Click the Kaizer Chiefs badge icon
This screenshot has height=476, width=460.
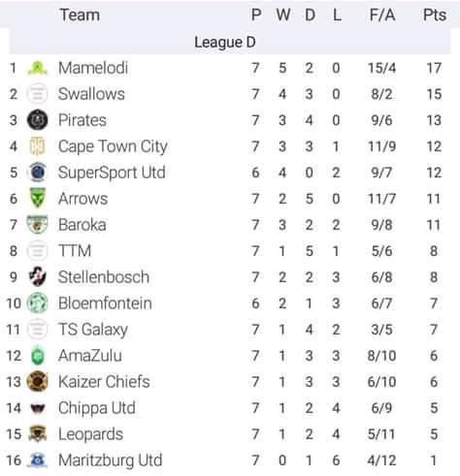(38, 382)
